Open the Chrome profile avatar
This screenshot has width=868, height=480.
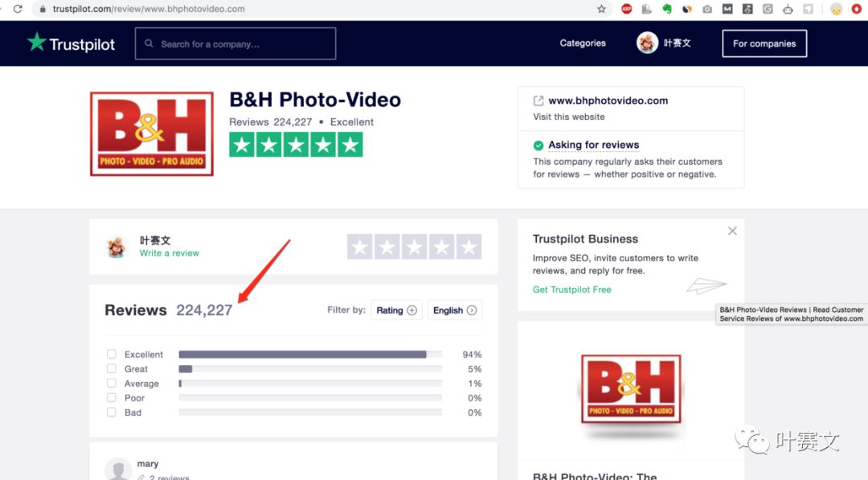click(x=837, y=9)
